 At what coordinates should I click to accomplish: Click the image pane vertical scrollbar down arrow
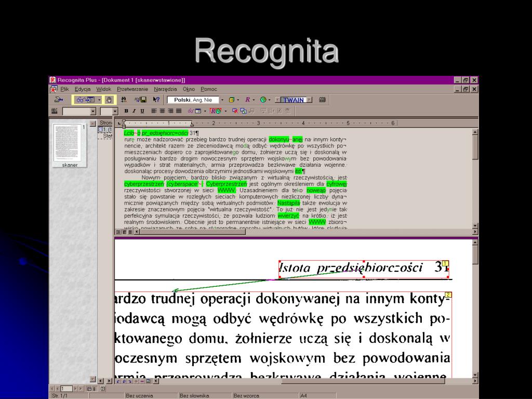pyautogui.click(x=475, y=375)
